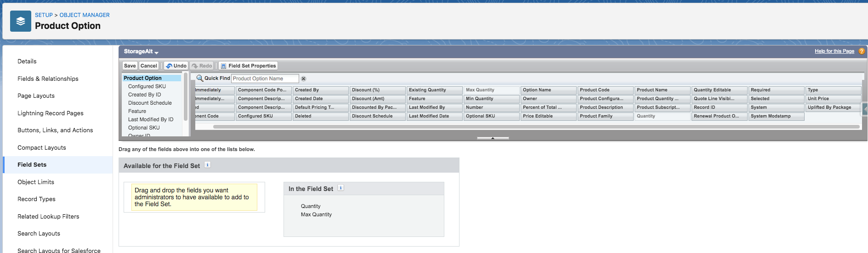
Task: Click the Quick Find magnifier icon
Action: [x=200, y=79]
